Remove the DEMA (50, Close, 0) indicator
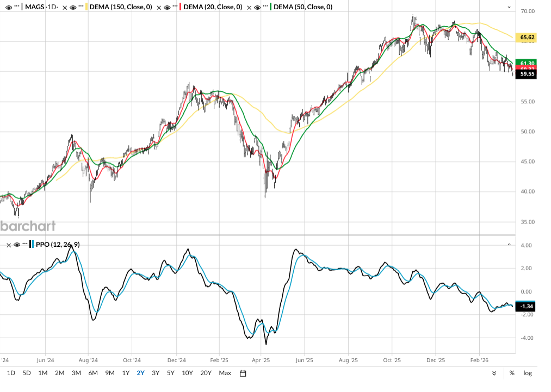Image resolution: width=551 pixels, height=392 pixels. tap(249, 7)
